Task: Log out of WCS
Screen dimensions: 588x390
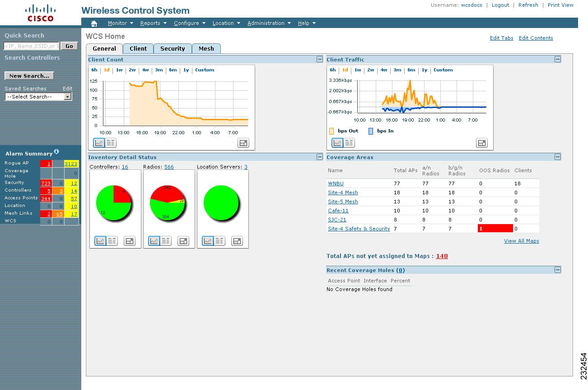Action: [x=500, y=5]
